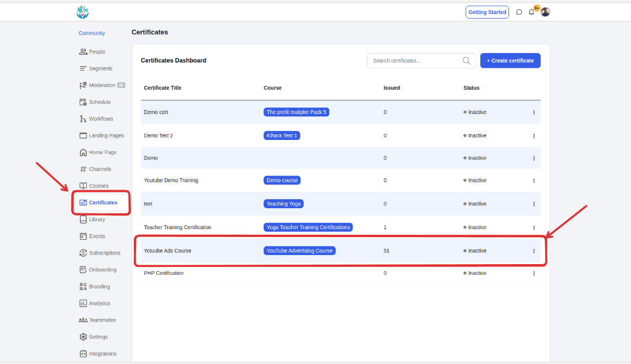Image resolution: width=631 pixels, height=364 pixels.
Task: Open options menu for Demo Test 2
Action: [x=534, y=136]
